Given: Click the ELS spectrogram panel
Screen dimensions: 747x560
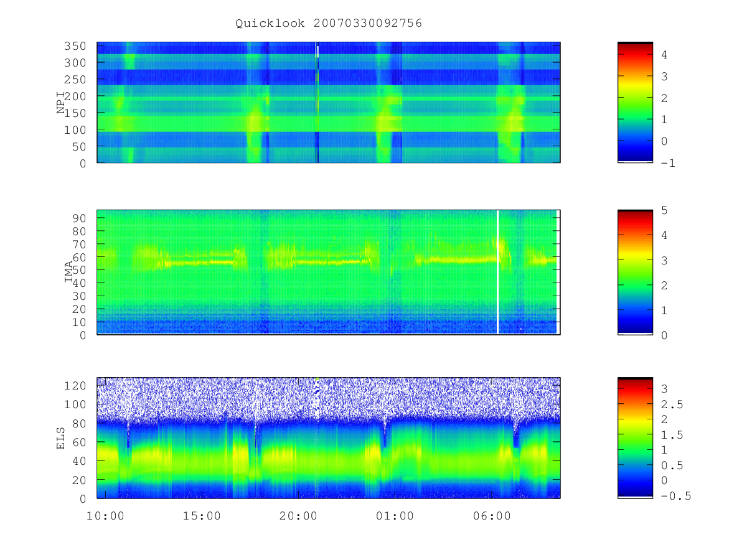Looking at the screenshot, I should tap(329, 438).
